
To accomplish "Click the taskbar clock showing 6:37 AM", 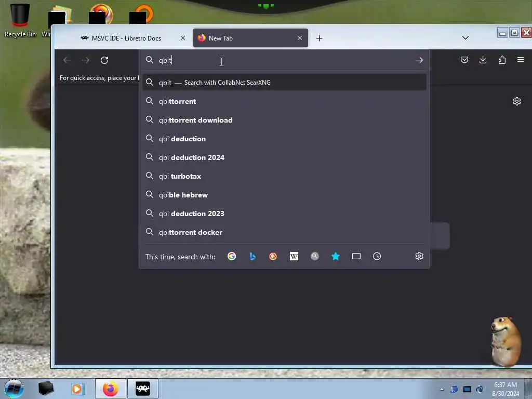I will point(505,389).
